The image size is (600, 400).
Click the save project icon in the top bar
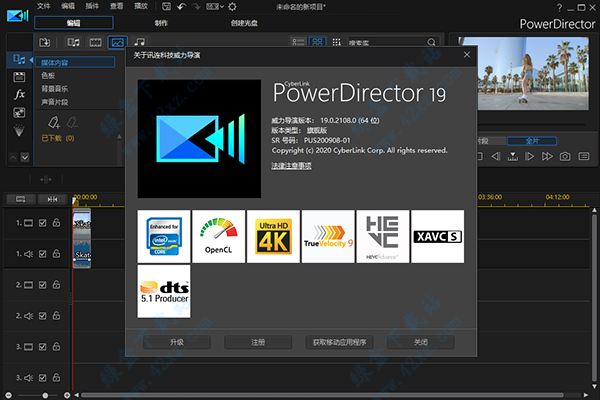(166, 7)
